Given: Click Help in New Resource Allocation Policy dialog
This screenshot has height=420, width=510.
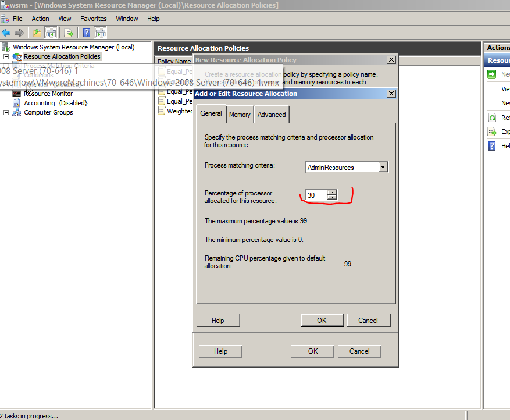Looking at the screenshot, I should 220,351.
